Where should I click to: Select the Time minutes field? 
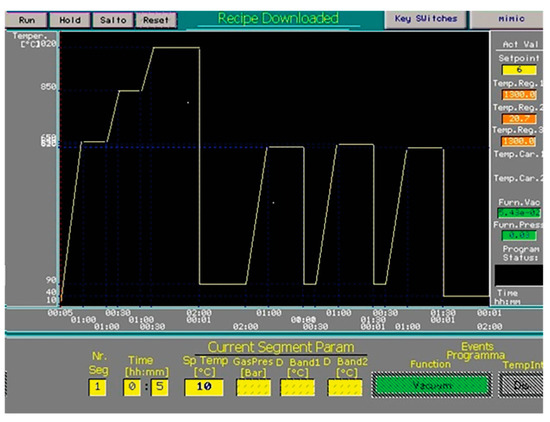click(160, 387)
